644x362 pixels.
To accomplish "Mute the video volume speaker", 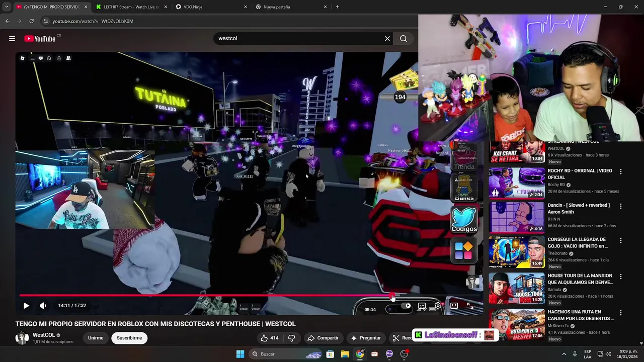I will pyautogui.click(x=43, y=305).
